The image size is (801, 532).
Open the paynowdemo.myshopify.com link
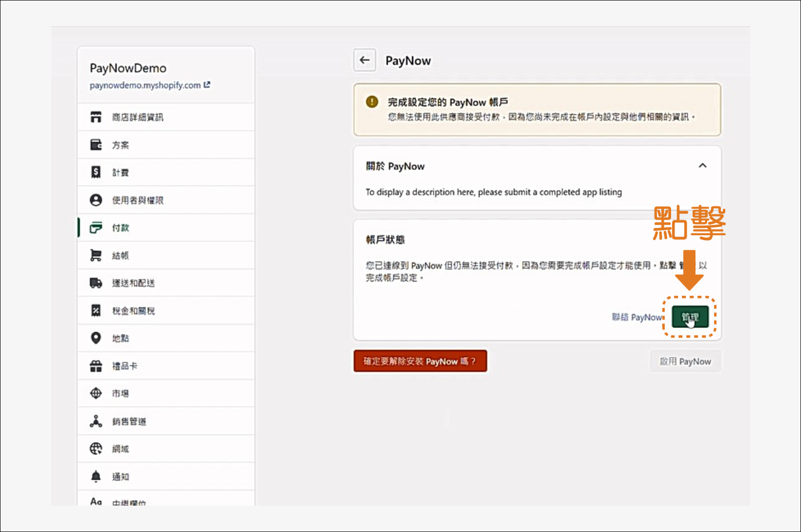pyautogui.click(x=145, y=85)
